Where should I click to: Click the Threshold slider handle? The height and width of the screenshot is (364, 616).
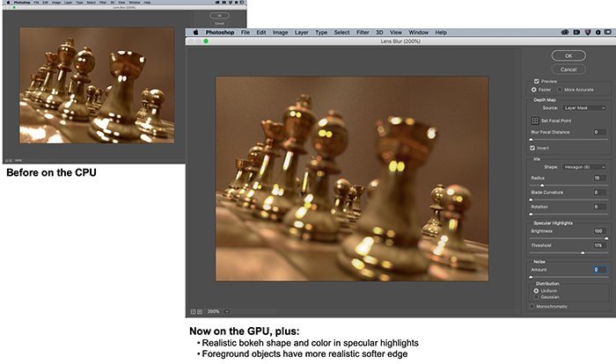[x=583, y=253]
